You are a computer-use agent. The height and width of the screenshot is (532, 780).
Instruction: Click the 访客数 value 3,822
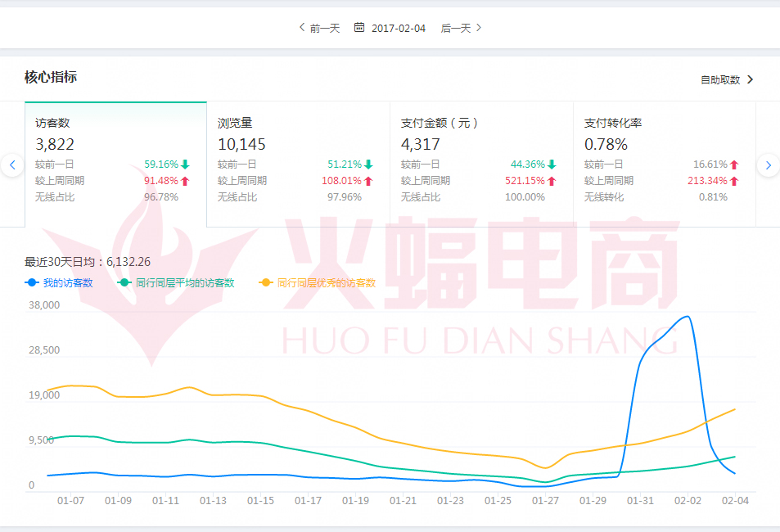[x=55, y=144]
